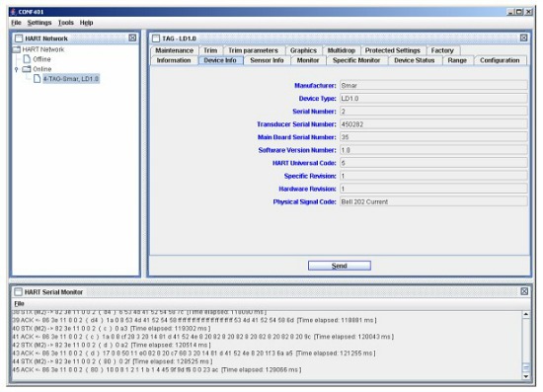Screen dimensions: 543x392
Task: Open the HART Serial Monitor File menu
Action: click(x=19, y=304)
